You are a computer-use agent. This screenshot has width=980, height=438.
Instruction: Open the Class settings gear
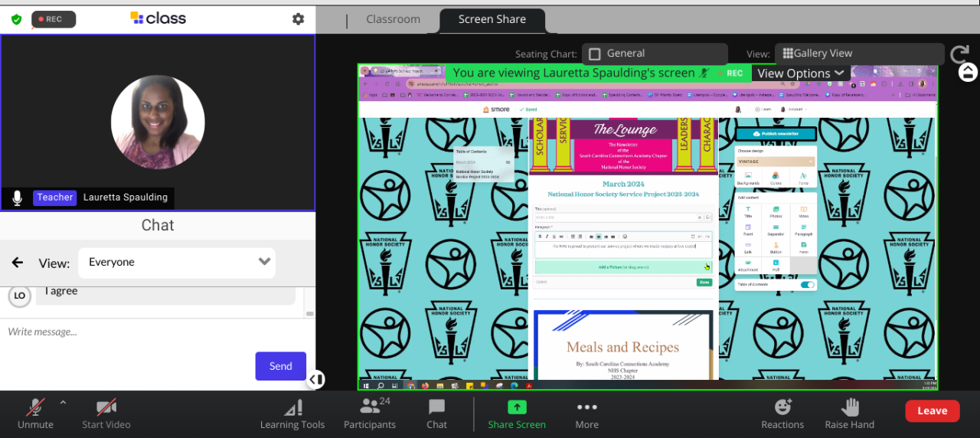(299, 19)
